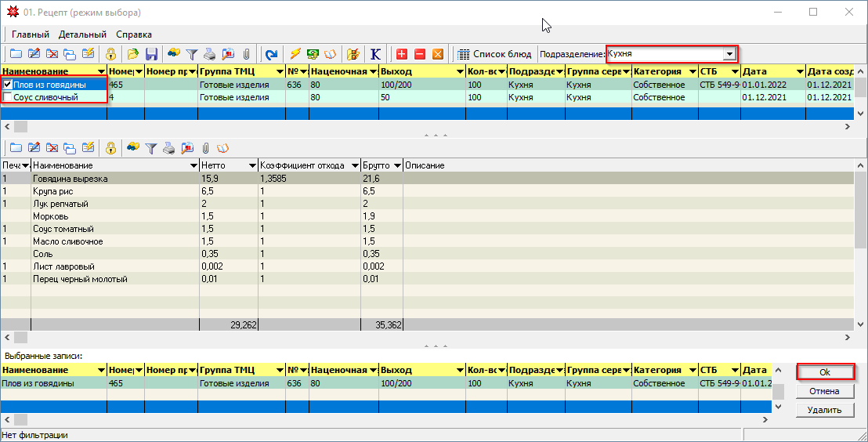Click the yellow lightning bolt icon
Image resolution: width=868 pixels, height=442 pixels.
pyautogui.click(x=295, y=54)
